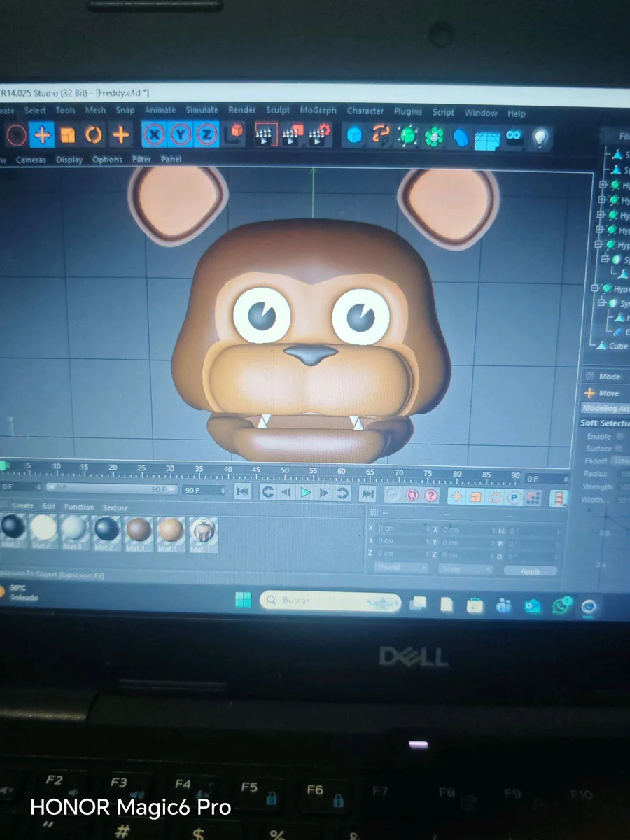This screenshot has width=630, height=840.
Task: Open the Falloff dropdown
Action: 619,461
